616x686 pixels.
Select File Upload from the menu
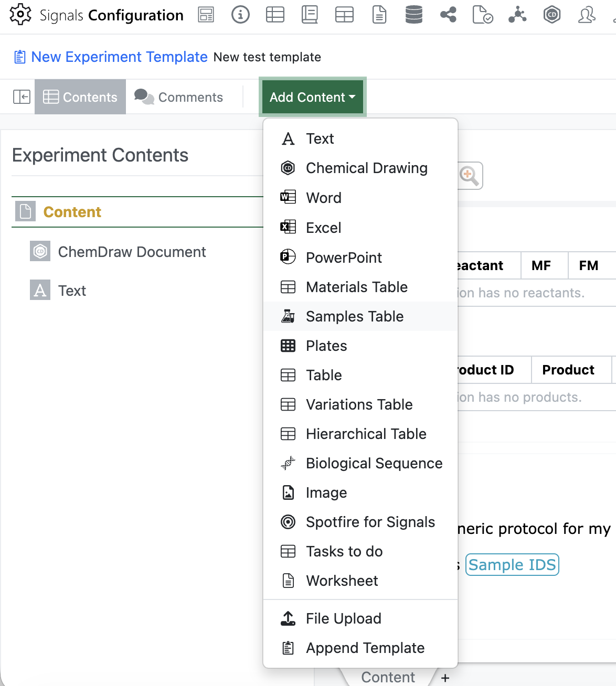[x=343, y=618]
